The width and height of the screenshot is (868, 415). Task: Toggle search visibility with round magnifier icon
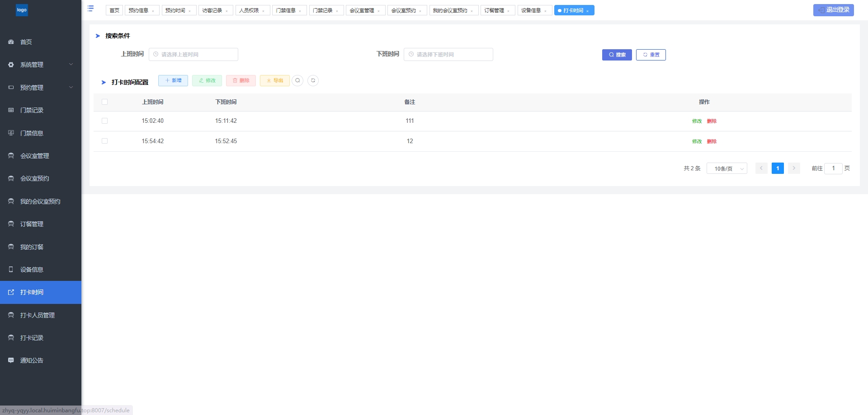click(x=297, y=80)
